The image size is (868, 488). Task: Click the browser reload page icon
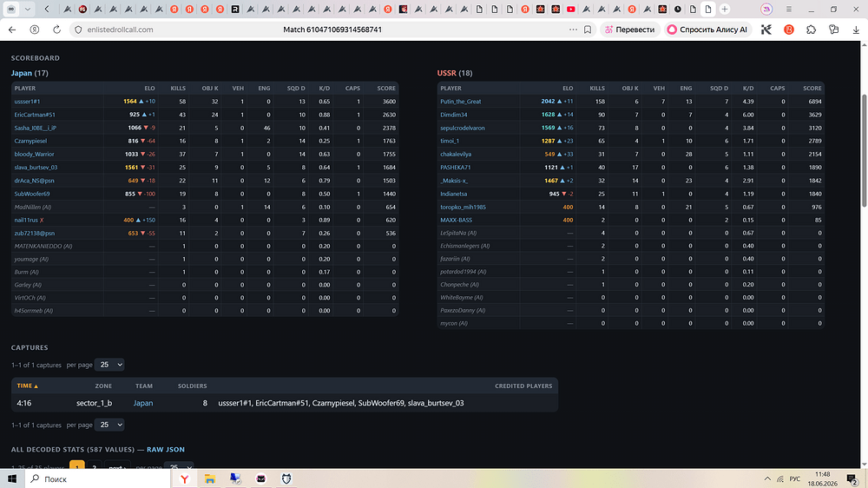point(56,30)
